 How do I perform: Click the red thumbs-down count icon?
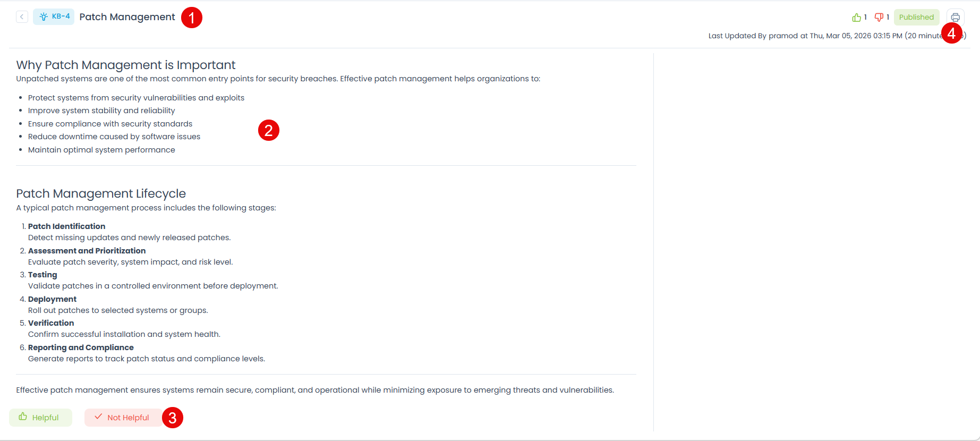pos(879,17)
